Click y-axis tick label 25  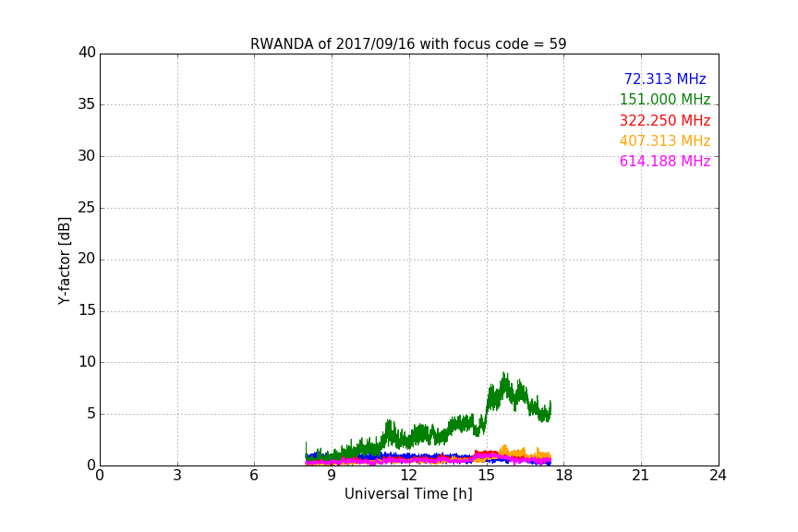(x=87, y=208)
